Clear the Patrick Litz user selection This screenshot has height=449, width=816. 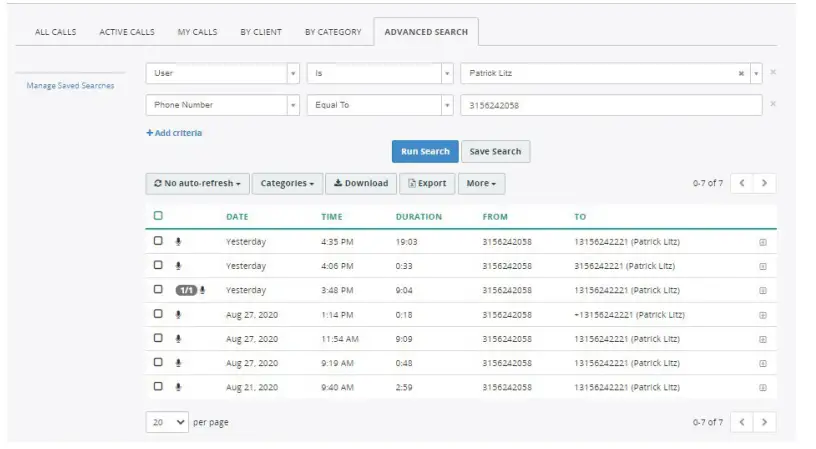point(741,73)
